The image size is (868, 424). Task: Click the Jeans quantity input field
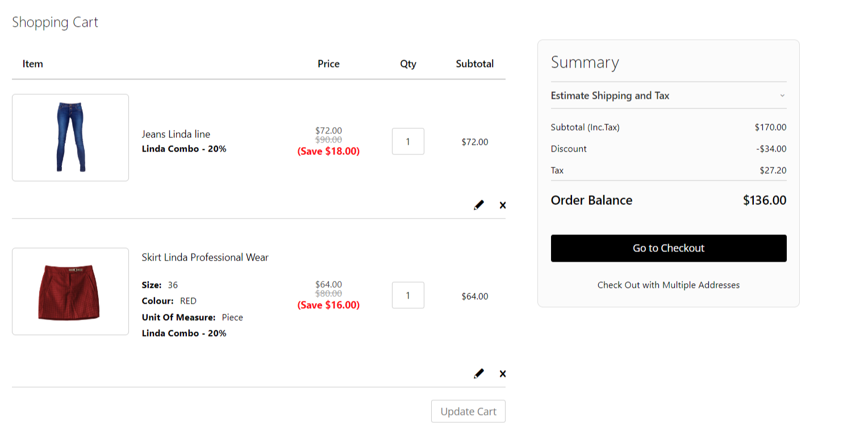coord(408,141)
